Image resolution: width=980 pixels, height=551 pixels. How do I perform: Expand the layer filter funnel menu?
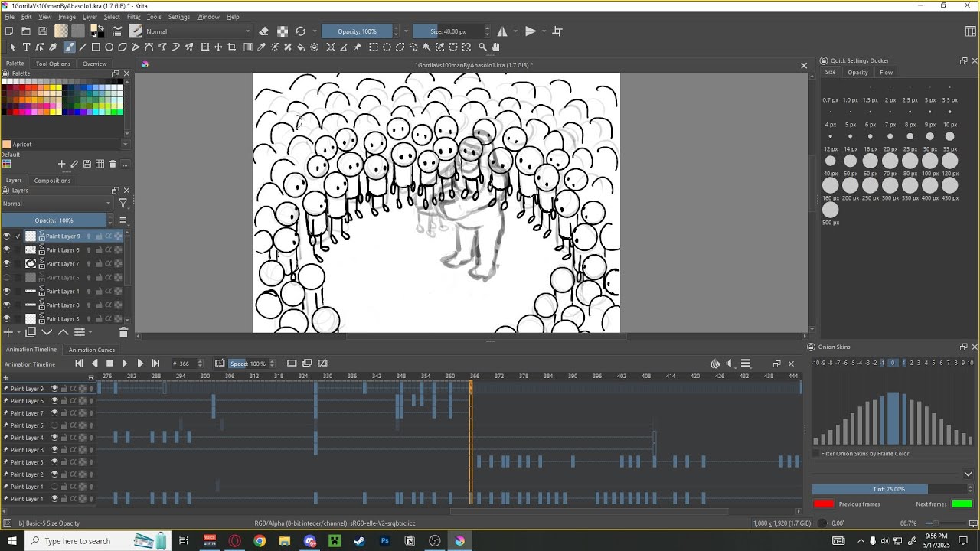click(x=123, y=204)
